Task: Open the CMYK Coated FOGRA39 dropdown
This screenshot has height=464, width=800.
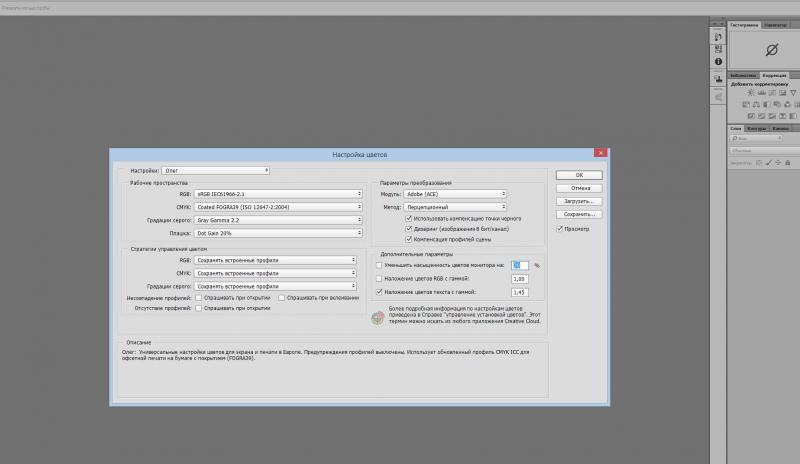Action: [278, 207]
